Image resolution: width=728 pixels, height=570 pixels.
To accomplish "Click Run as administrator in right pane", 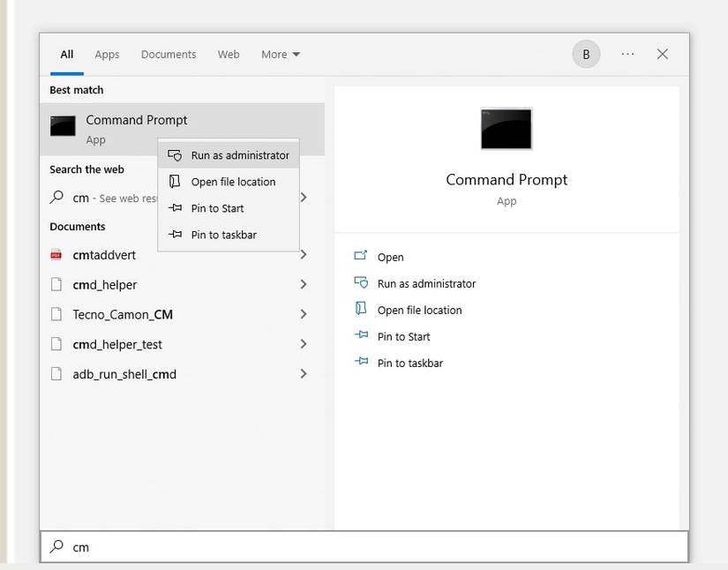I will point(427,283).
